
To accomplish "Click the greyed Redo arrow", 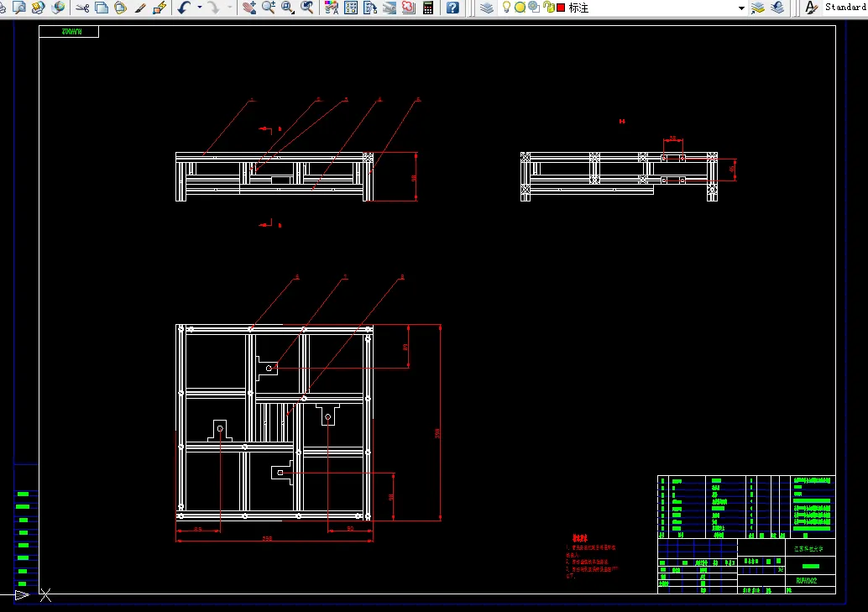I will tap(214, 8).
